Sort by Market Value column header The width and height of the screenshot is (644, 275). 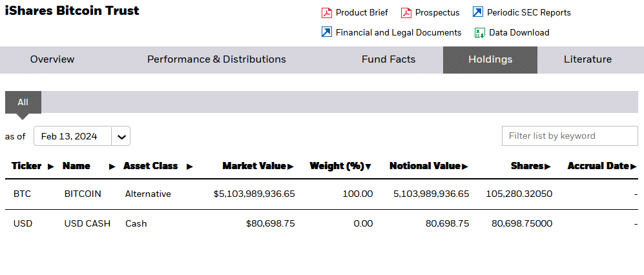(258, 166)
